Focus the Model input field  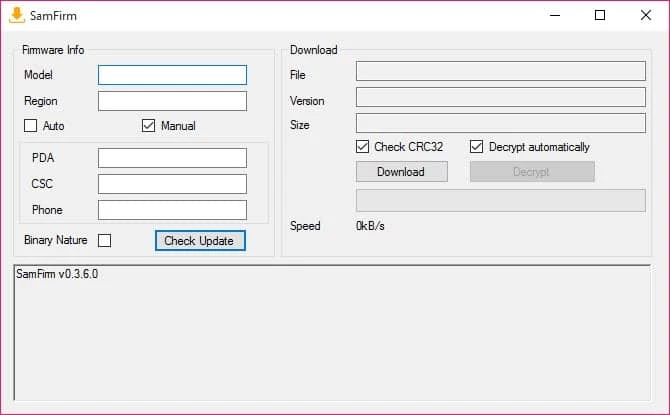point(172,75)
